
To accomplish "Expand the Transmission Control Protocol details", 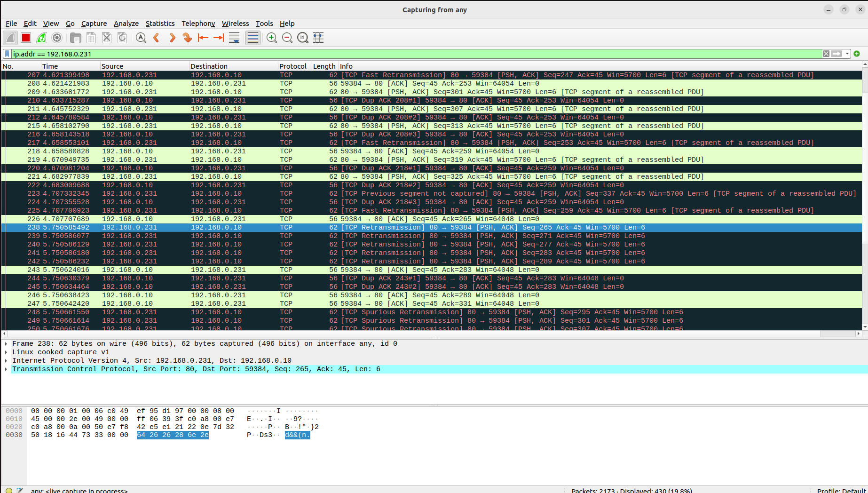I will 6,369.
